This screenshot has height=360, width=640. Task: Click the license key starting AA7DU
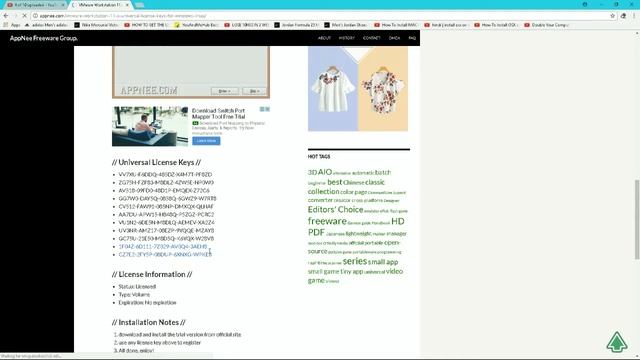tap(166, 214)
